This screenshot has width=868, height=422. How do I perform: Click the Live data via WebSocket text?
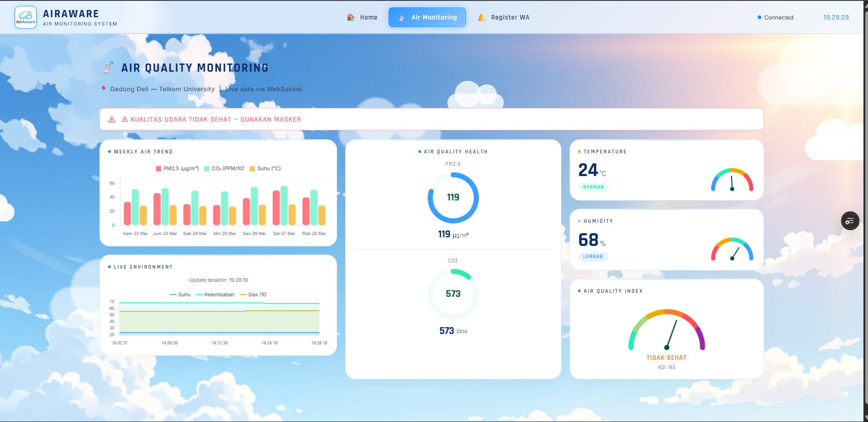pos(263,89)
